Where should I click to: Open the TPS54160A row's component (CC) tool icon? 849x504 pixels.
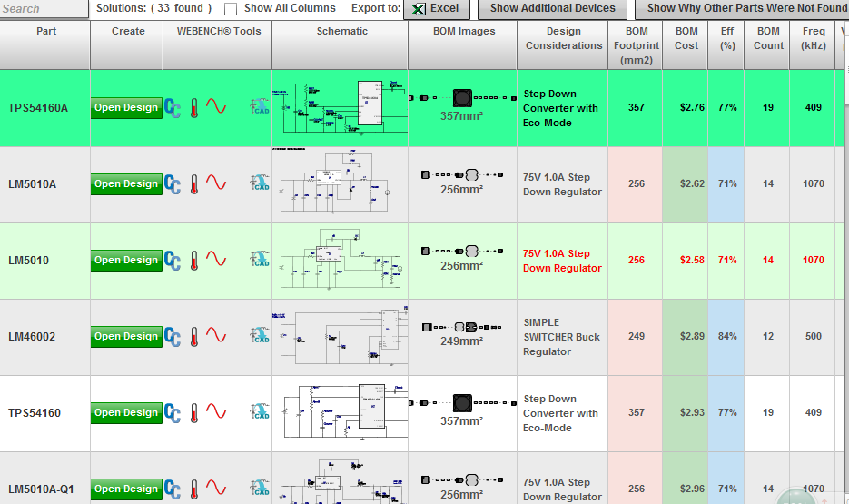click(x=173, y=108)
